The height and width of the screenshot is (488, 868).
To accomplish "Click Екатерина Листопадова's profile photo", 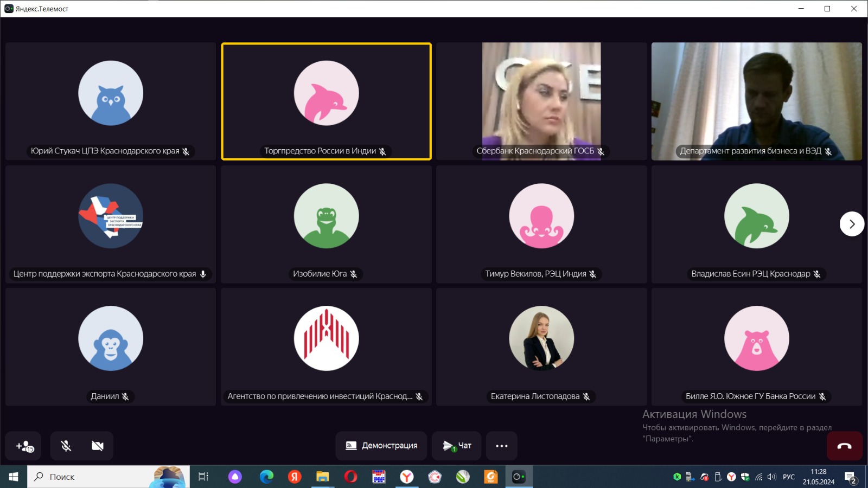I will pos(541,338).
